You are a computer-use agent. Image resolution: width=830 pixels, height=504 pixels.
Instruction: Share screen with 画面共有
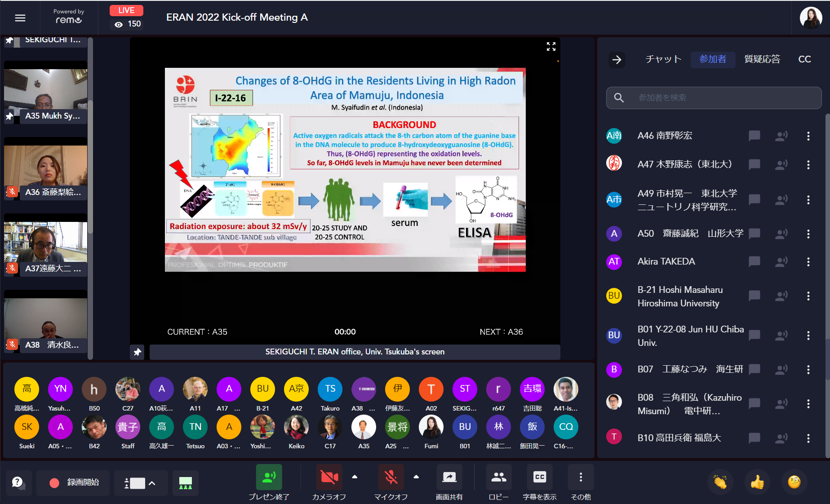tap(449, 483)
